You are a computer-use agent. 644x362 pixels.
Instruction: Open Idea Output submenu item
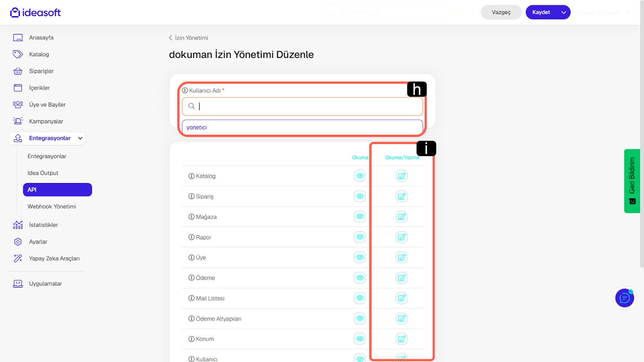point(43,173)
